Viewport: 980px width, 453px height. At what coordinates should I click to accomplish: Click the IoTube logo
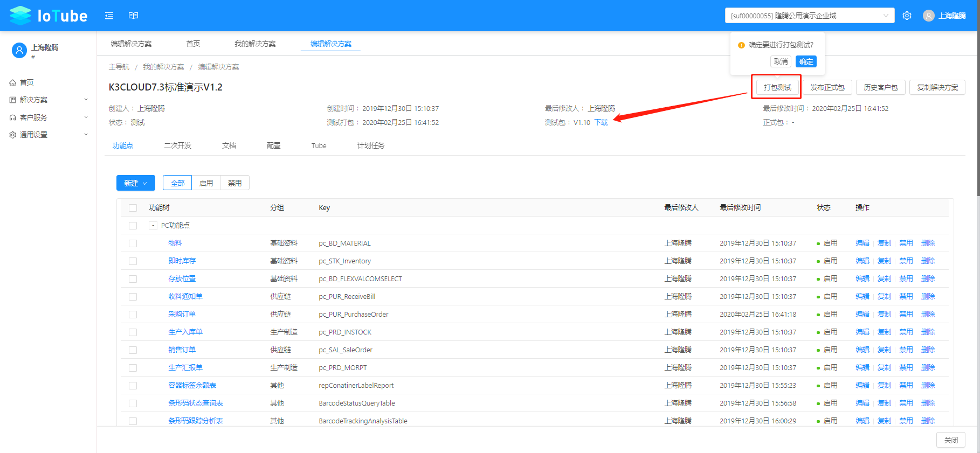pyautogui.click(x=49, y=16)
